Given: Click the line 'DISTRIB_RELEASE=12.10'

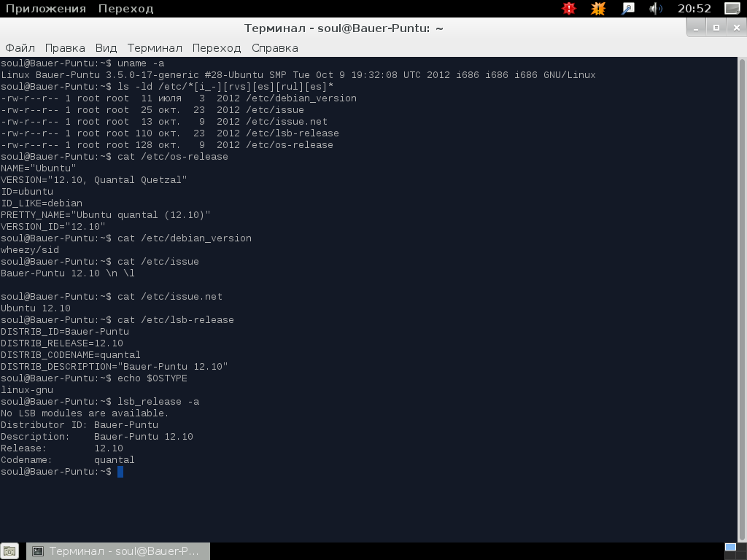Looking at the screenshot, I should tap(62, 343).
